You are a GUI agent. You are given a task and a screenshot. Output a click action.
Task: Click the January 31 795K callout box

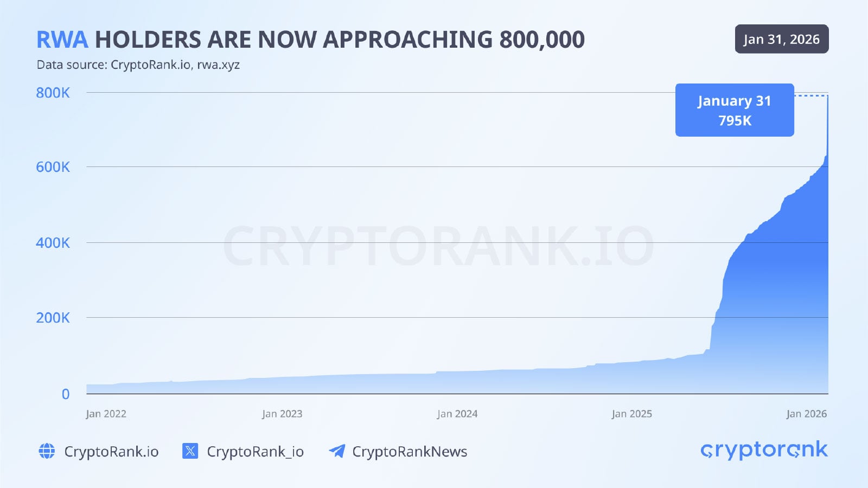735,110
